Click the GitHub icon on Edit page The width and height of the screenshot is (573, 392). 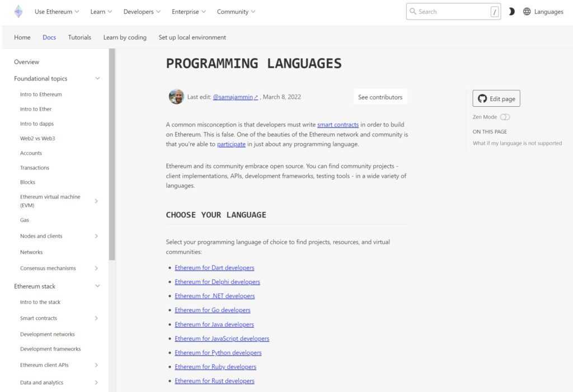482,97
